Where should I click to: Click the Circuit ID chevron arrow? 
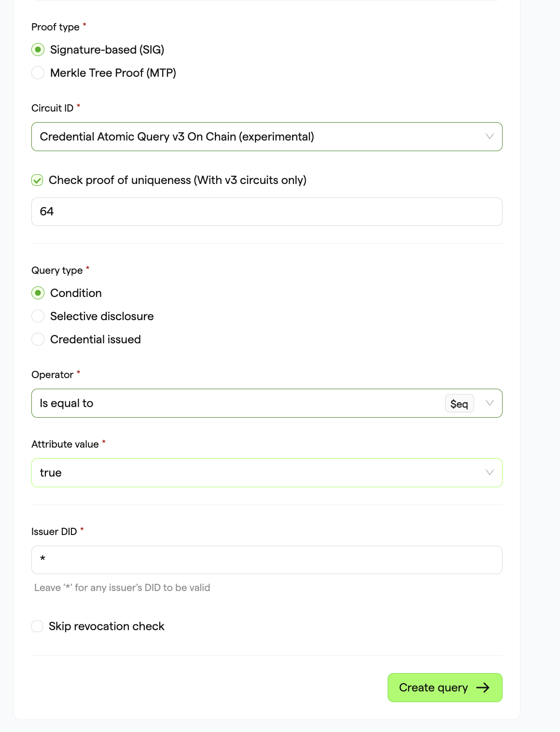(490, 137)
